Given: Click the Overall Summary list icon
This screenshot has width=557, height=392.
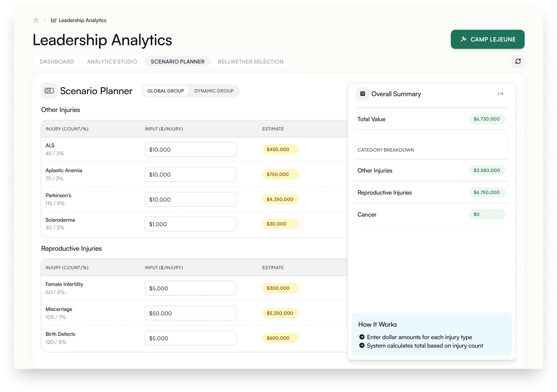Looking at the screenshot, I should coord(362,94).
